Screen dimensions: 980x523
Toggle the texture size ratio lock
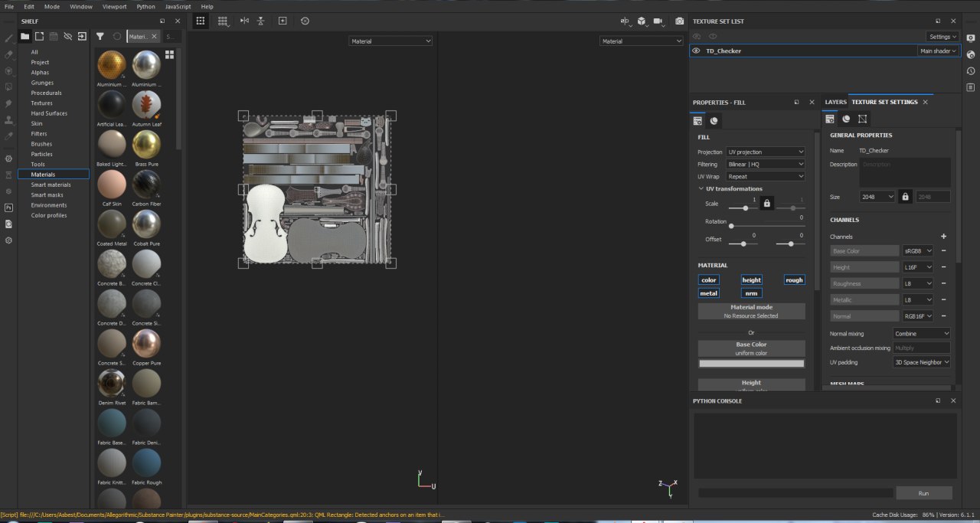tap(906, 197)
